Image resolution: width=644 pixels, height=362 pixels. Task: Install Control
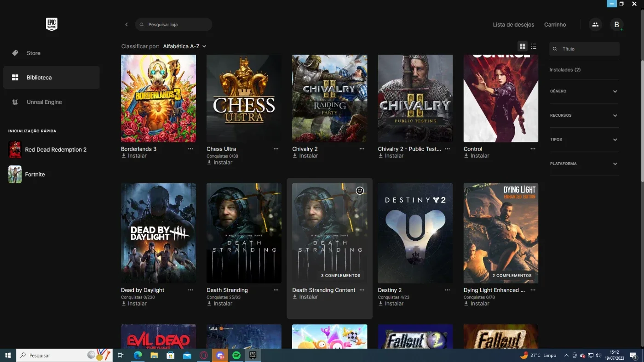click(x=477, y=156)
